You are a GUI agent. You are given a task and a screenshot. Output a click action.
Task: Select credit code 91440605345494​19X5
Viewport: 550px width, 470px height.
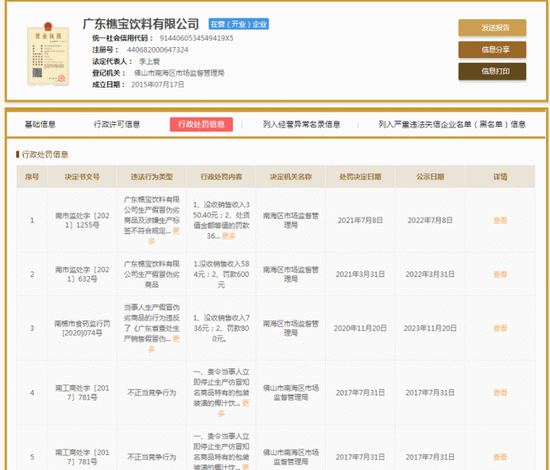coord(196,38)
